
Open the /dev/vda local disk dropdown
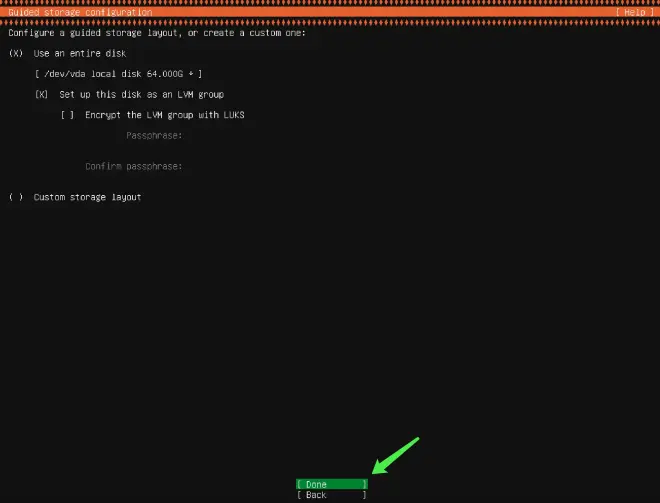(118, 74)
